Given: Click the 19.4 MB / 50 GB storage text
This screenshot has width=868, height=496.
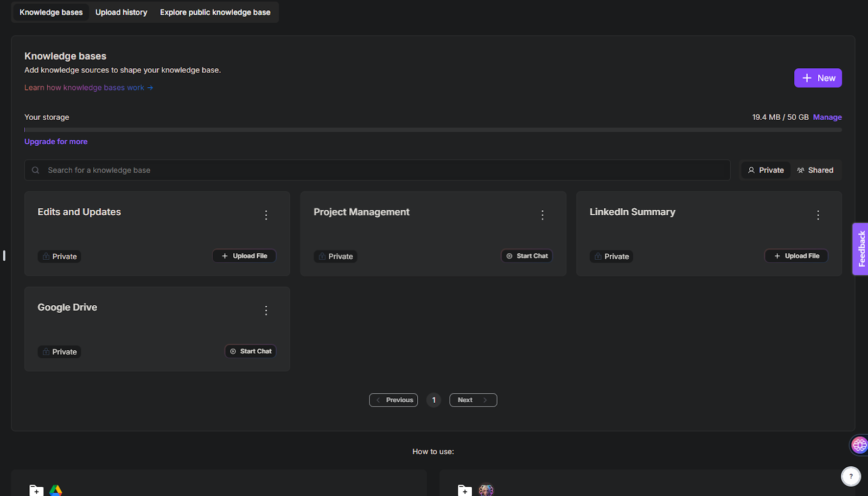Looking at the screenshot, I should click(x=780, y=117).
